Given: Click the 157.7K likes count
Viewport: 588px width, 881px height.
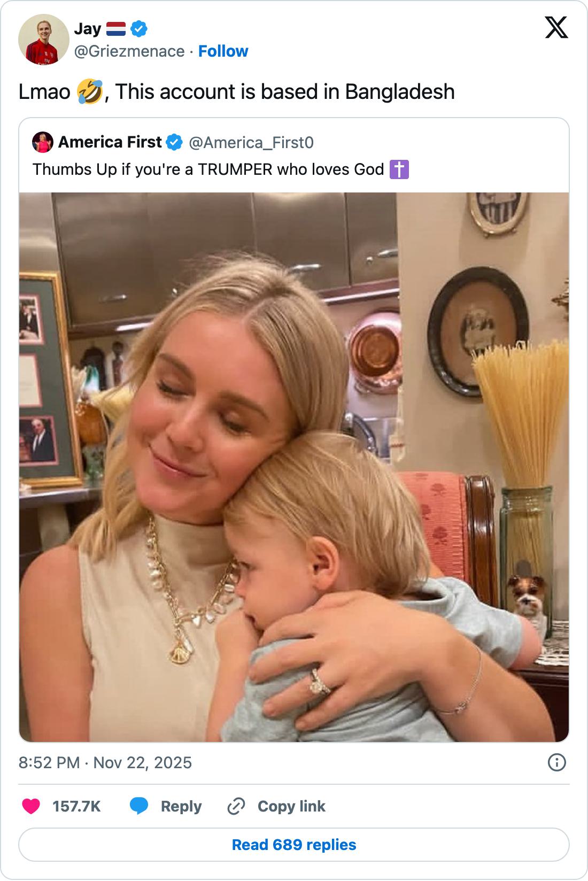Looking at the screenshot, I should (76, 806).
